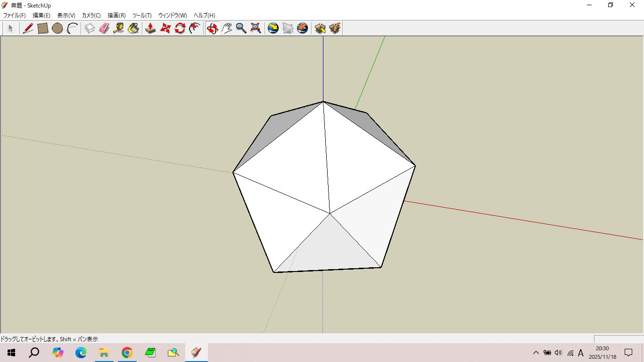Choose the pink Eraser tool
644x362 pixels.
pyautogui.click(x=104, y=28)
